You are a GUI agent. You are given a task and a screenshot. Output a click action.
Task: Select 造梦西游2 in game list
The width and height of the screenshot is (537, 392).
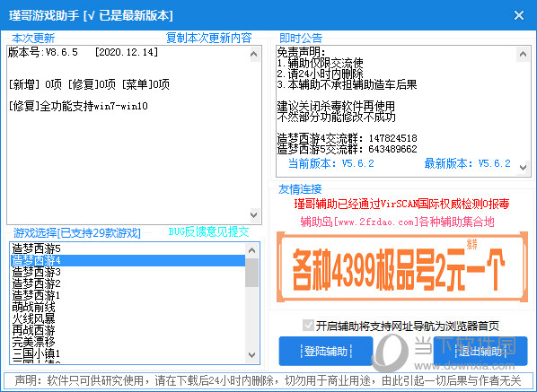point(128,283)
